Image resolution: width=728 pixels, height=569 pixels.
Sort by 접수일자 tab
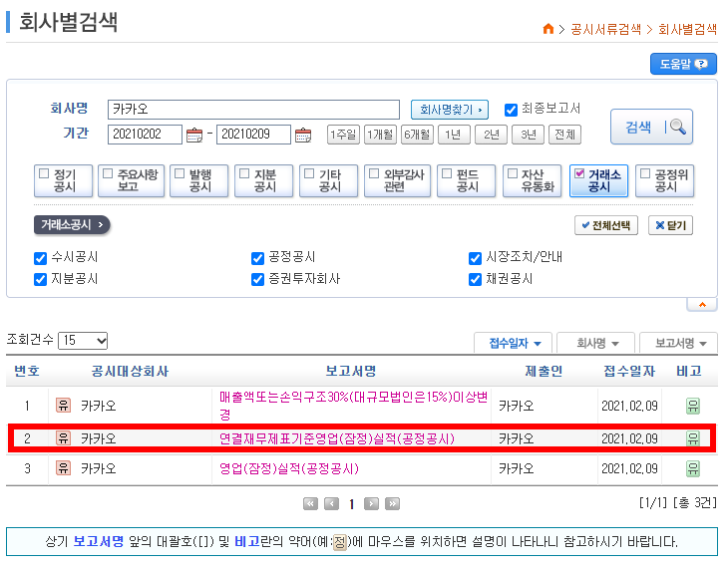click(513, 343)
